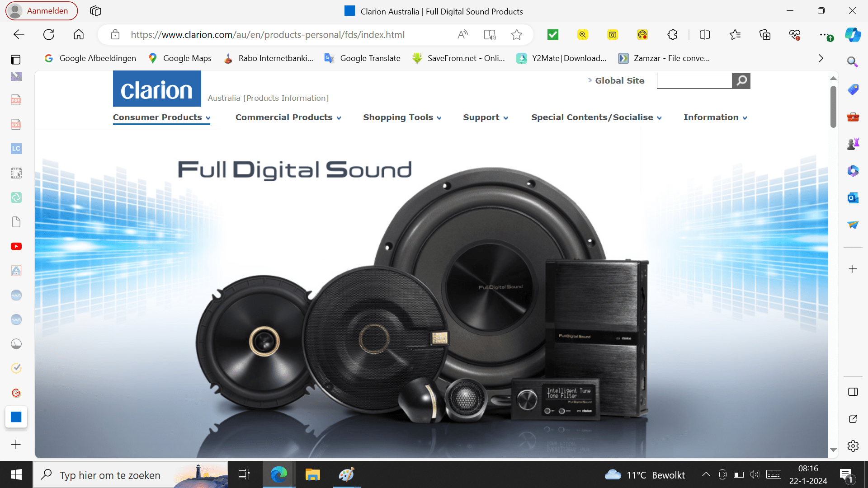Image resolution: width=868 pixels, height=488 pixels.
Task: Open weather widget 11°C Bewolkt
Action: [645, 475]
